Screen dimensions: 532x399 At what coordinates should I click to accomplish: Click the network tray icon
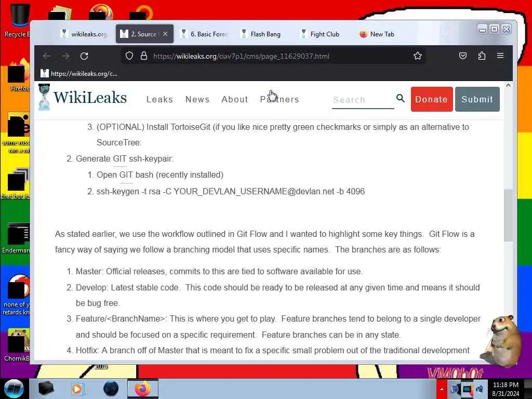(467, 389)
